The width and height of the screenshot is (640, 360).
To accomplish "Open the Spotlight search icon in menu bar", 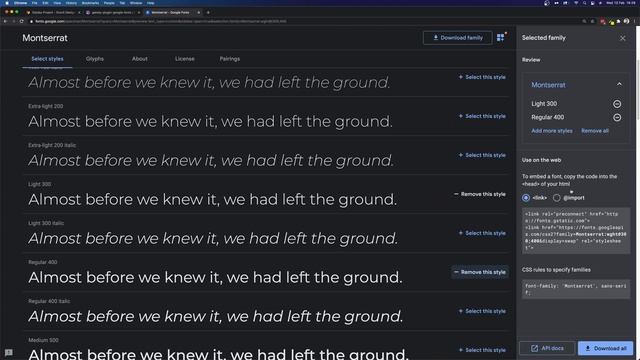I will (x=584, y=3).
